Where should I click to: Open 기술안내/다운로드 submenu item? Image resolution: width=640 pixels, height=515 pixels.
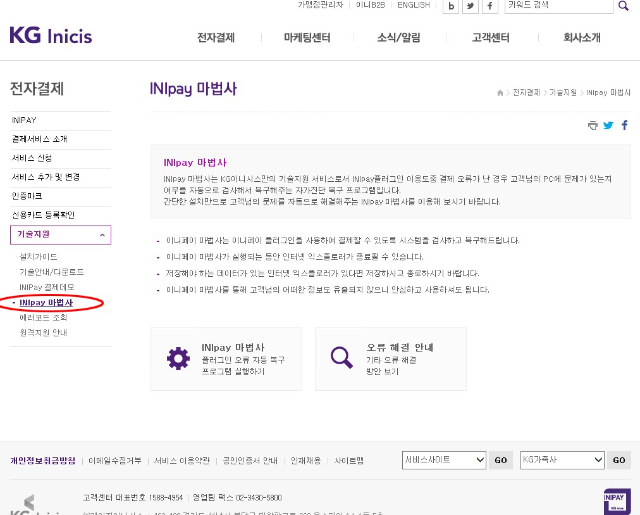(x=51, y=272)
